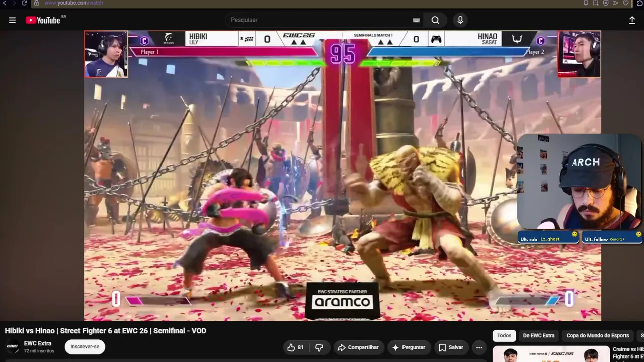
Task: Like the video with thumbs up
Action: [x=296, y=347]
